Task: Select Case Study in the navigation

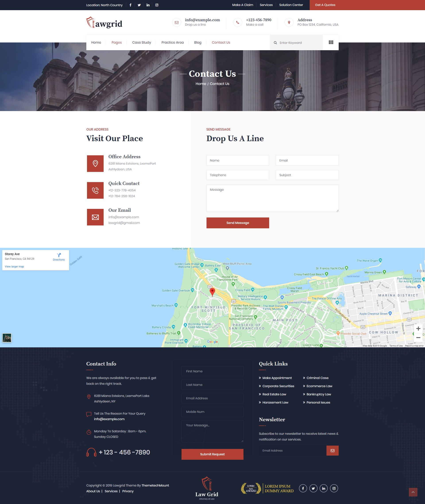Action: pyautogui.click(x=141, y=42)
